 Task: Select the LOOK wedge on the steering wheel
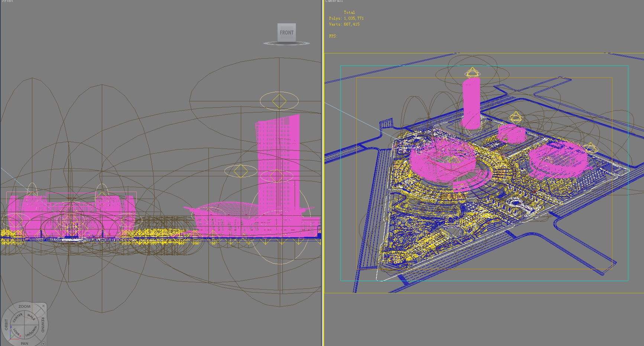(17, 332)
